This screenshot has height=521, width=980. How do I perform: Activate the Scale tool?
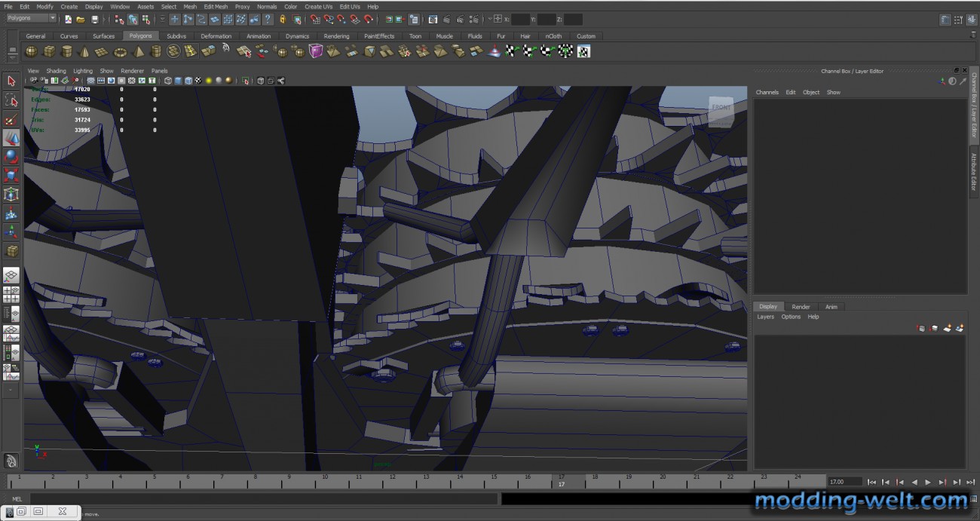[x=11, y=176]
